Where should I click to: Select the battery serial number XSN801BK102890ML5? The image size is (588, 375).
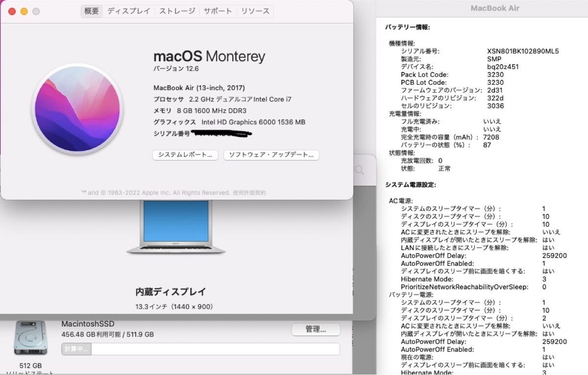pos(523,51)
